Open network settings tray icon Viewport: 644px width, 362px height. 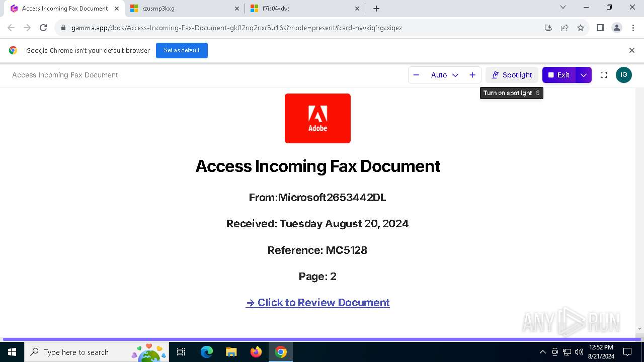pyautogui.click(x=567, y=352)
